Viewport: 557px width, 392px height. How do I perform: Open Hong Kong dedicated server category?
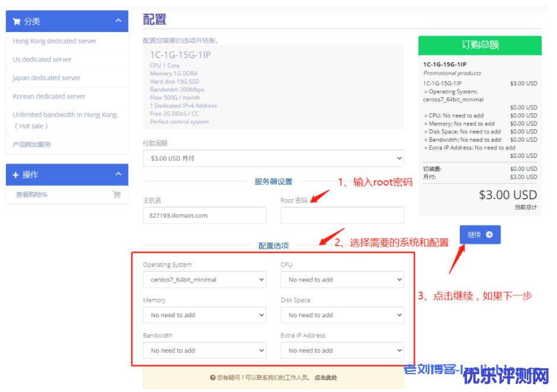(x=55, y=41)
